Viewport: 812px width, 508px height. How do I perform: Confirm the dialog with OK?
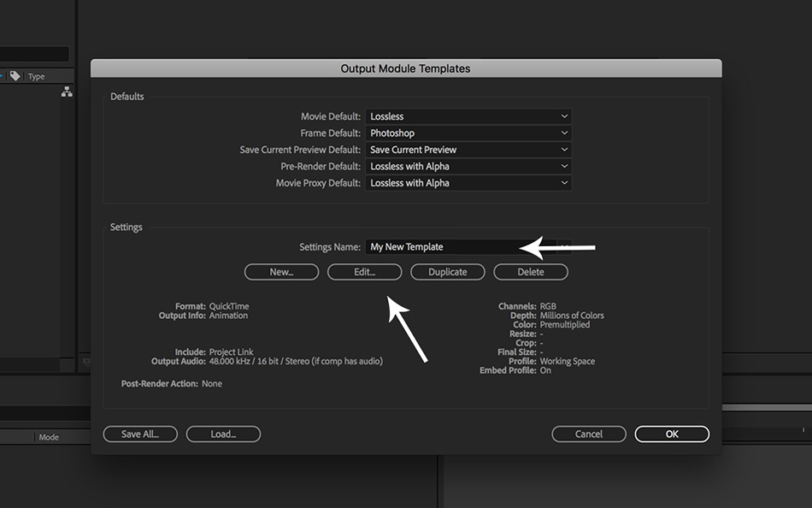pyautogui.click(x=672, y=434)
